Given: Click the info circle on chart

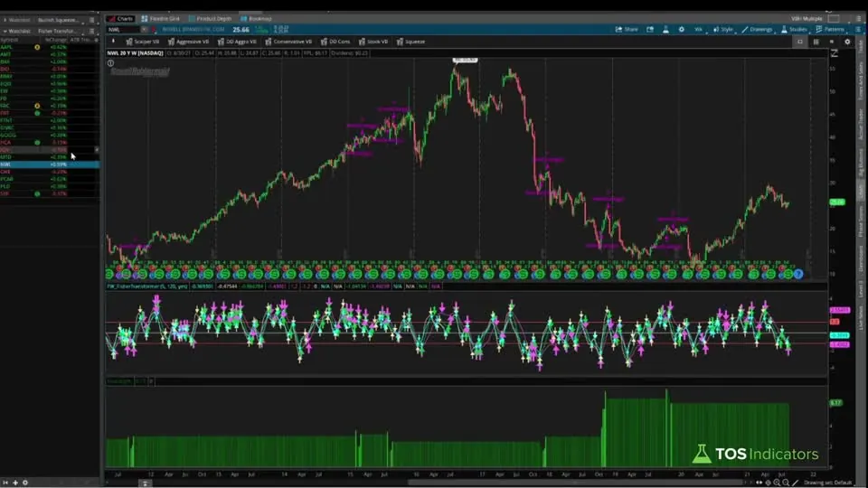Looking at the screenshot, I should [x=110, y=63].
